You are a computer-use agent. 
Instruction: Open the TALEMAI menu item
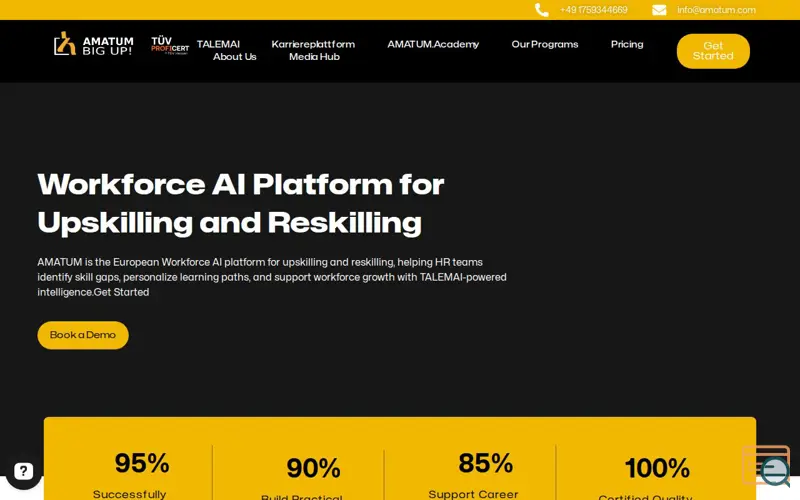point(218,44)
